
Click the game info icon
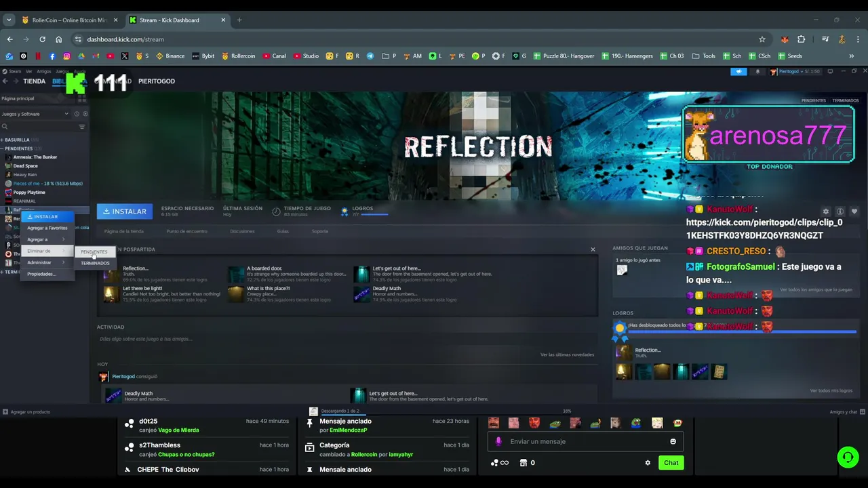pos(840,211)
